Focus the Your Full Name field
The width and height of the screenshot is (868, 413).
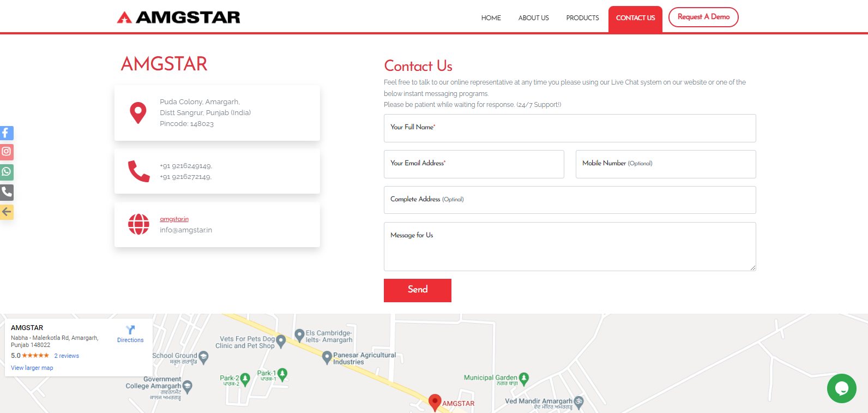(x=570, y=128)
